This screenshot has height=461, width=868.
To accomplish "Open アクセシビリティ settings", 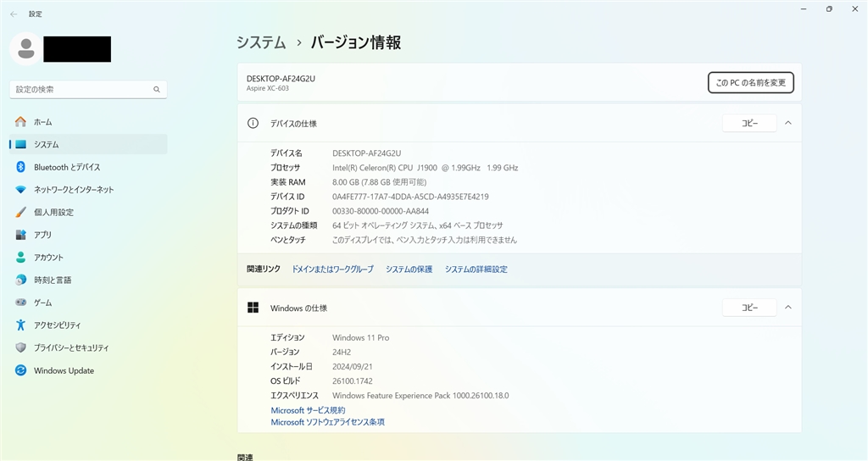I will (88, 325).
